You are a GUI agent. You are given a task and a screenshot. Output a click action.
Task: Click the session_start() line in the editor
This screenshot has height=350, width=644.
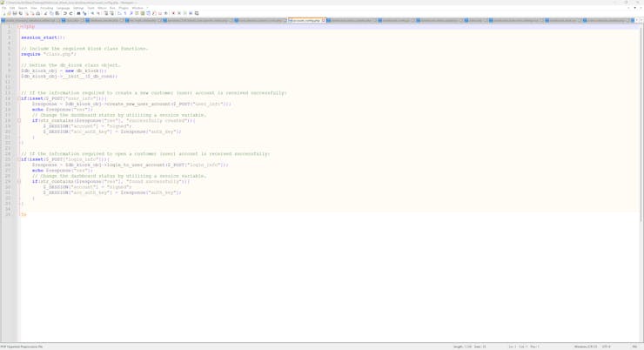43,37
